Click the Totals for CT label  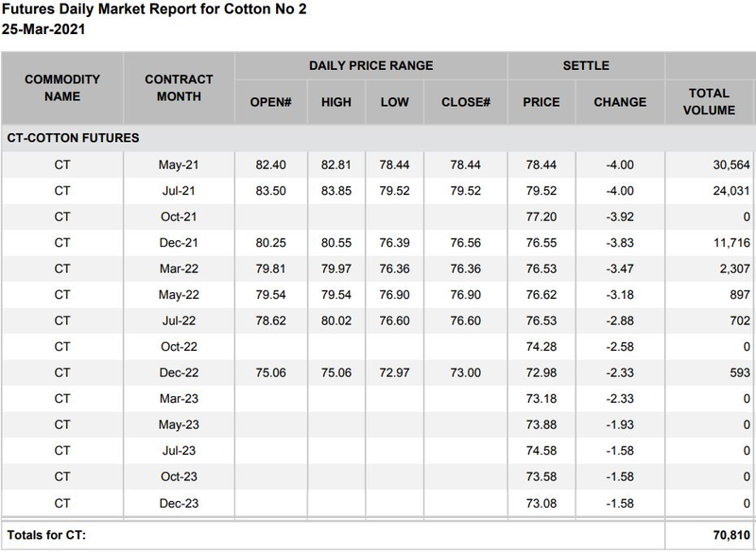[x=46, y=536]
